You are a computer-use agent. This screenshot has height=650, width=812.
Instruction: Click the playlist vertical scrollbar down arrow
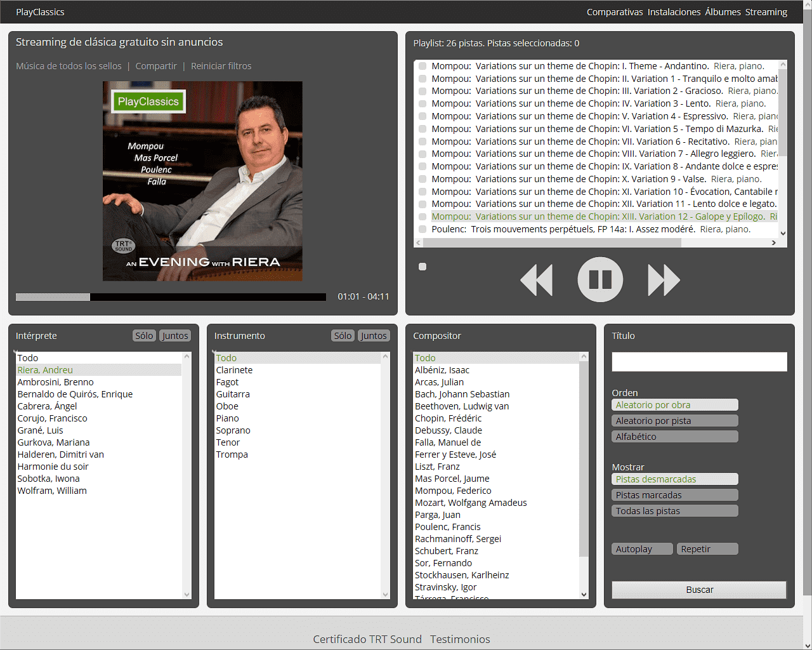click(x=783, y=233)
